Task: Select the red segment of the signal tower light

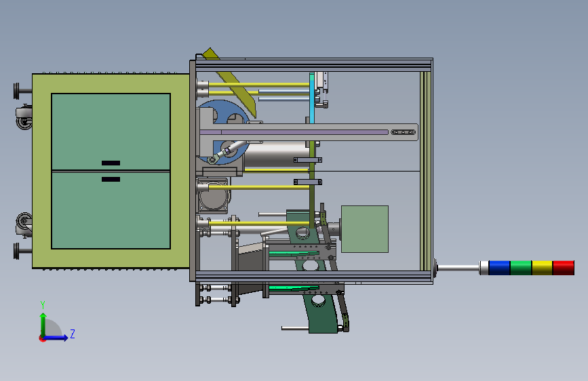Action: [564, 268]
